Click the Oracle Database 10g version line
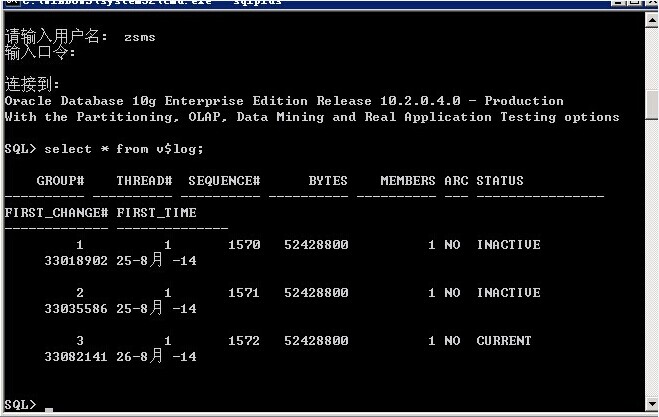 tap(284, 101)
